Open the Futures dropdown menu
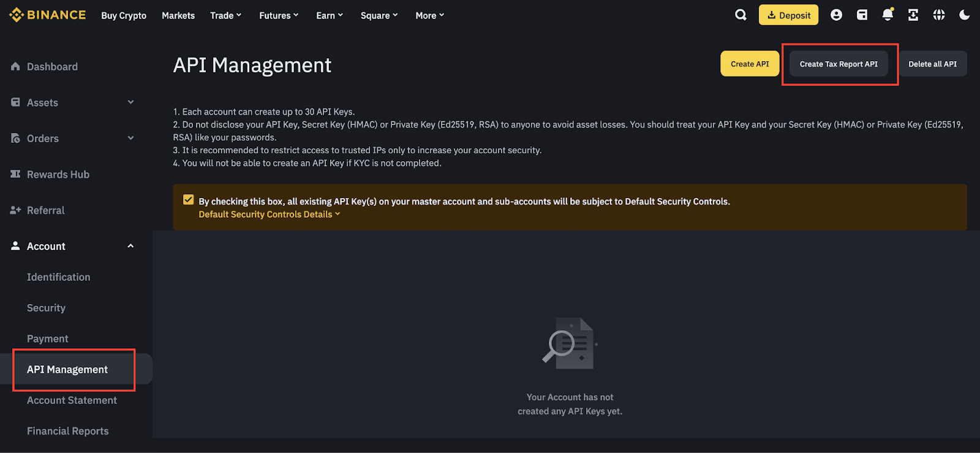980x453 pixels. (x=279, y=15)
